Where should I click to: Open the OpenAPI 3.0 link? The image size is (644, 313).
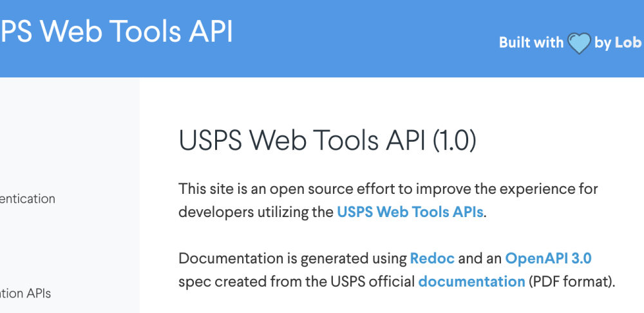point(548,258)
